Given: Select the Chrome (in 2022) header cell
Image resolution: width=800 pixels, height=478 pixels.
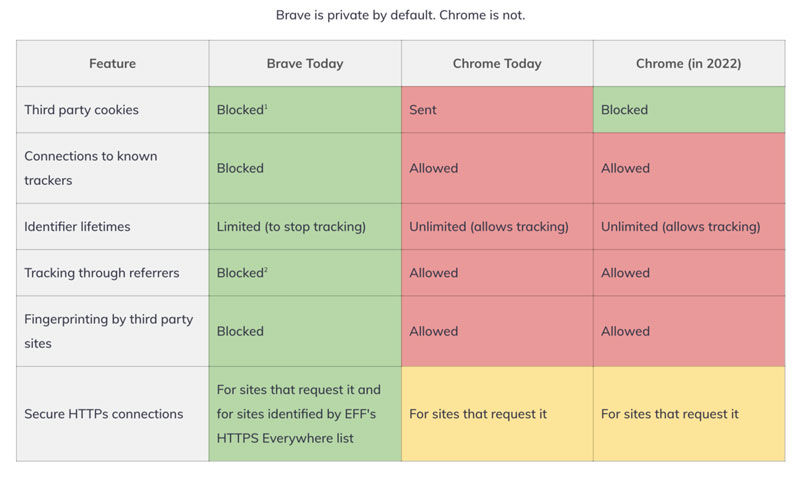Looking at the screenshot, I should (689, 63).
